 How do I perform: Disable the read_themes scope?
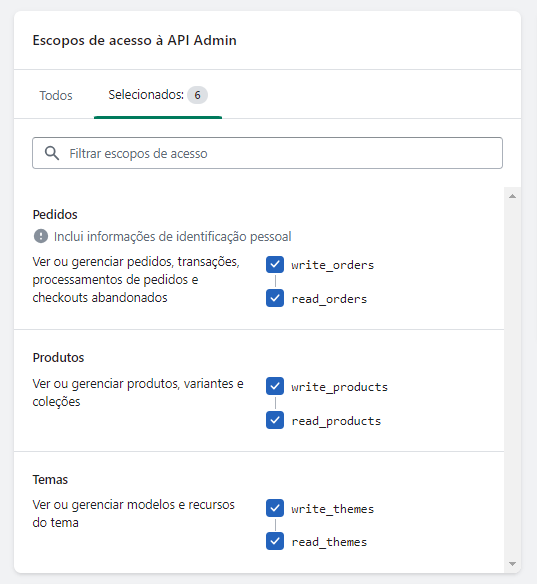[x=275, y=542]
